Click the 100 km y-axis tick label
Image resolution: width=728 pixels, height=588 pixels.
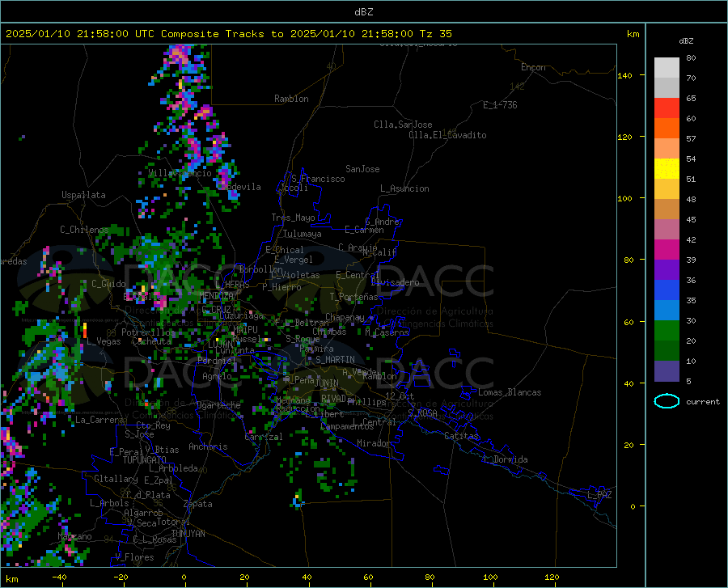(x=624, y=199)
